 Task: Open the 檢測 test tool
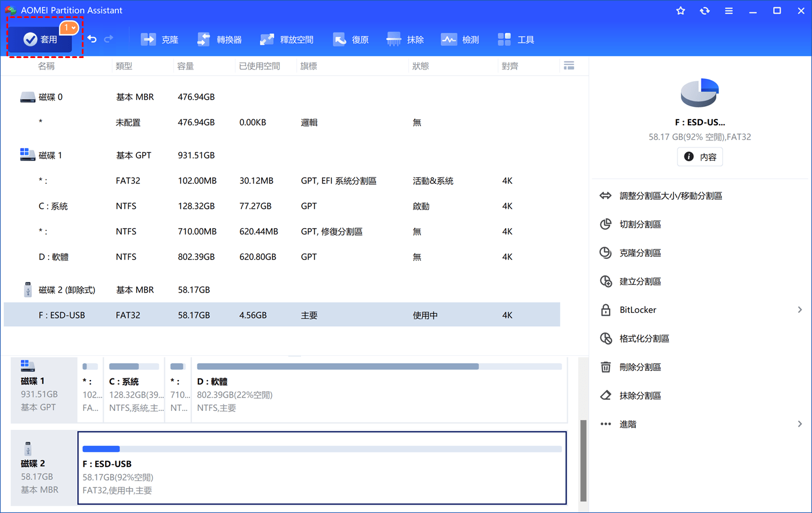(x=460, y=39)
